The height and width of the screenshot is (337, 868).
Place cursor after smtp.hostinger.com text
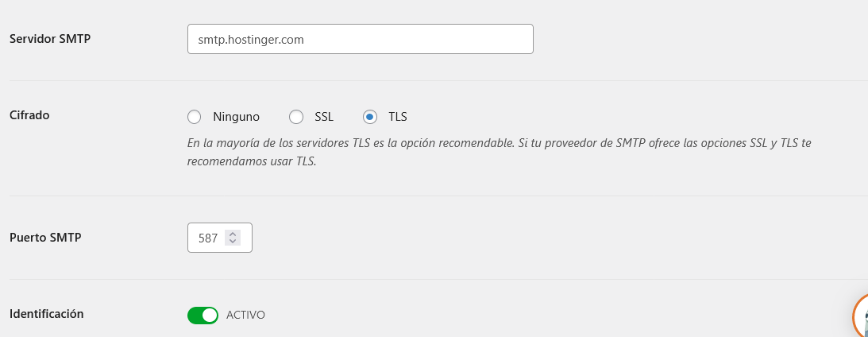click(306, 40)
